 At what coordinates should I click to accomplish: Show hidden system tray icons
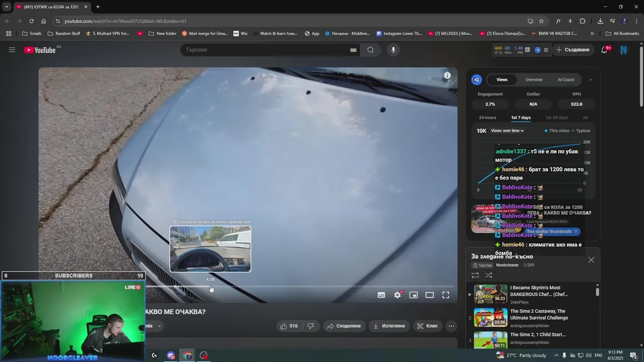click(556, 355)
